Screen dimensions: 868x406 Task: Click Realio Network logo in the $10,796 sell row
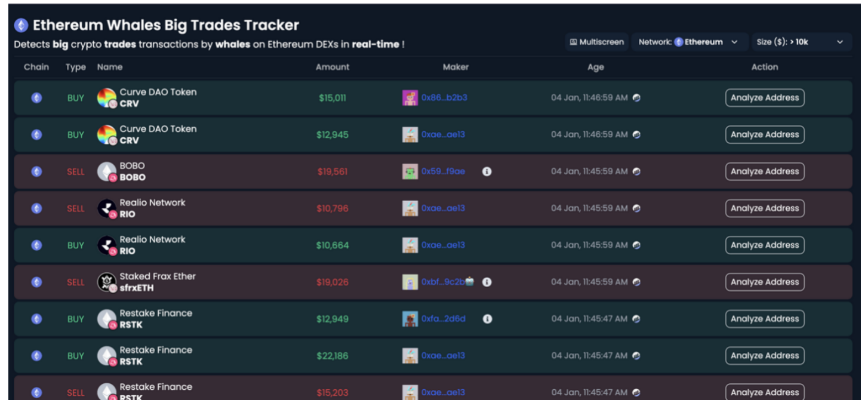[107, 208]
